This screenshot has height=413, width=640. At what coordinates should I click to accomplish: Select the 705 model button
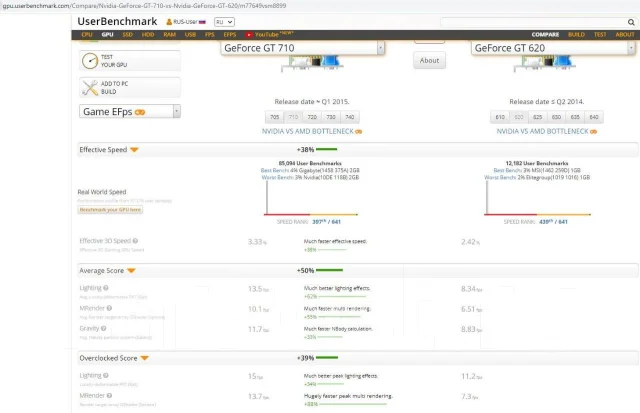tap(275, 117)
